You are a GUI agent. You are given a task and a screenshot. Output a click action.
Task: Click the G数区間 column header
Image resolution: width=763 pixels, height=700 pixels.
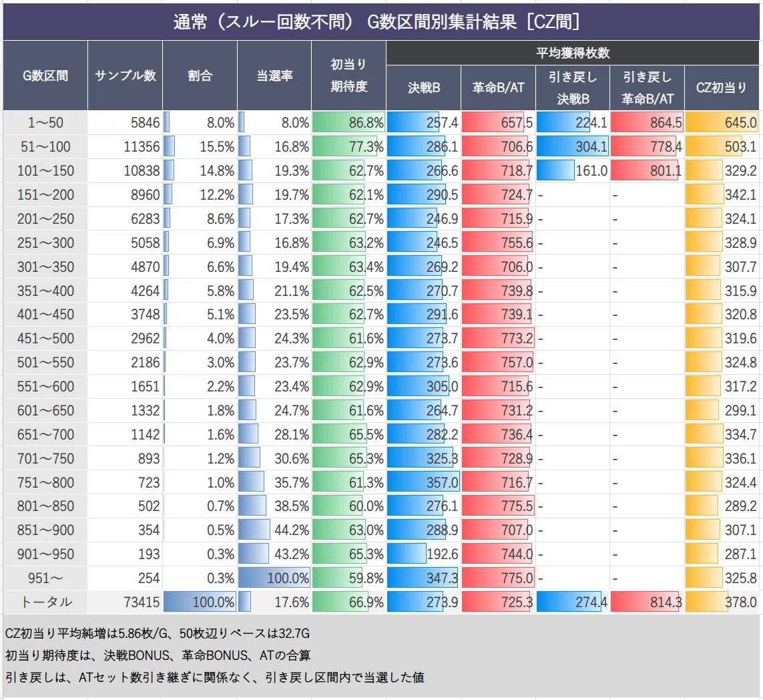click(x=45, y=75)
